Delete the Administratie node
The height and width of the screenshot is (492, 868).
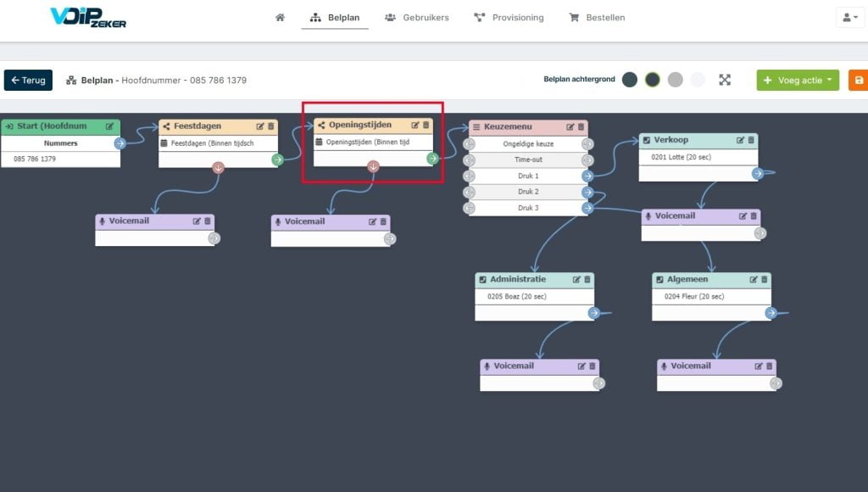[x=587, y=280]
